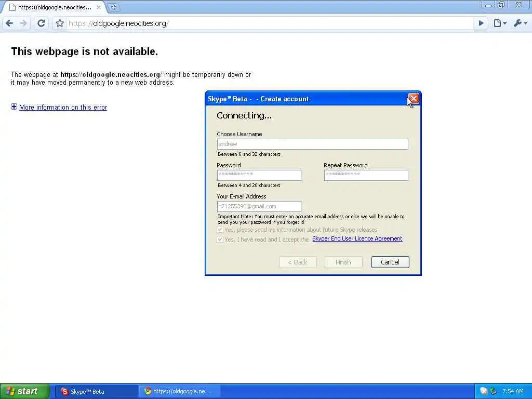Open the page menu icon
The width and height of the screenshot is (532, 399).
pyautogui.click(x=500, y=23)
